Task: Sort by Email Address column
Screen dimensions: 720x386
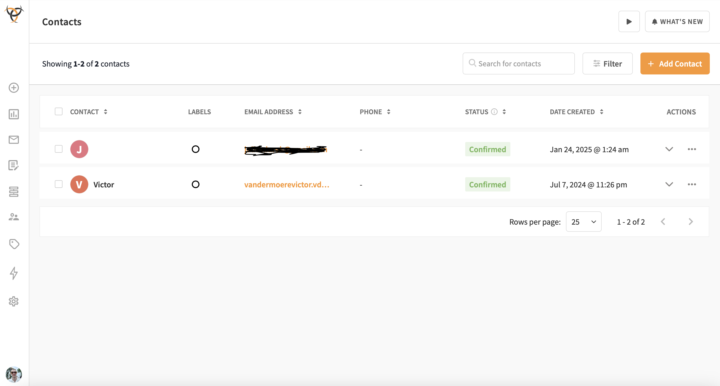Action: click(x=300, y=112)
